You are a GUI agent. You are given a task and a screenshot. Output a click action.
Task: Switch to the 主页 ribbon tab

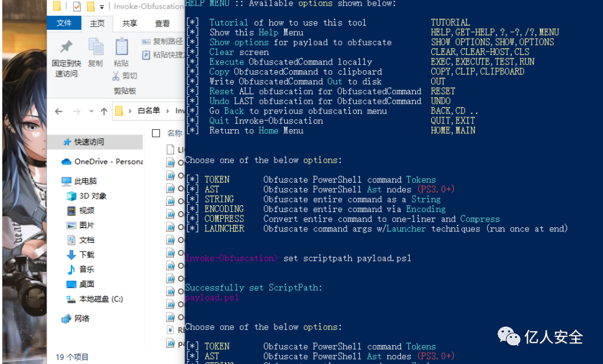[x=97, y=23]
